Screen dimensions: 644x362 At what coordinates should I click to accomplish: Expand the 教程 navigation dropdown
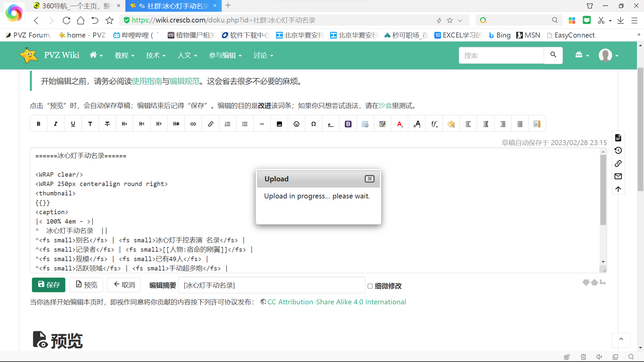(x=124, y=55)
